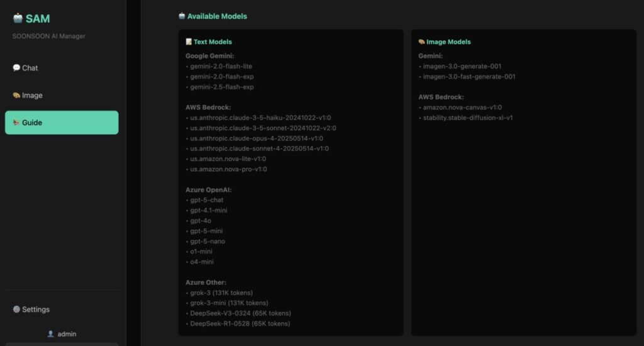Image resolution: width=644 pixels, height=346 pixels.
Task: Click SOONSOON AI Manager subtitle
Action: pos(49,36)
